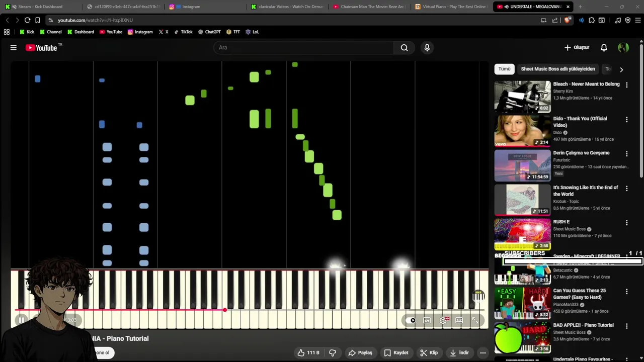Click the Brave Shields lion icon
Screen dimensions: 644x362
coord(568,20)
